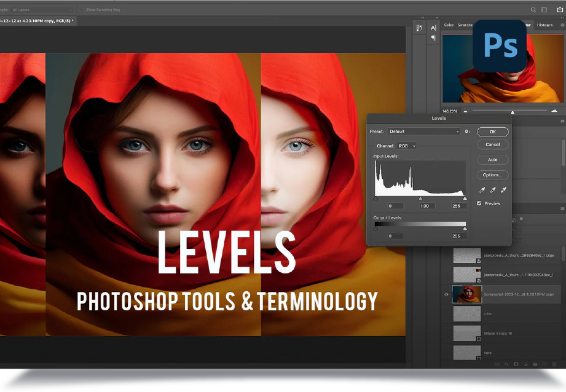The width and height of the screenshot is (566, 392).
Task: Click the Delete layer trash icon
Action: click(554, 364)
